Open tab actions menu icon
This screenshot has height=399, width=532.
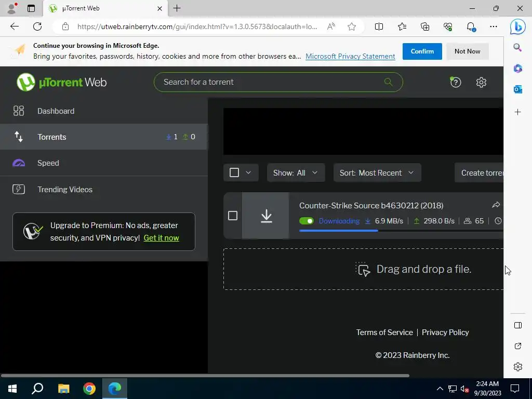coord(31,8)
